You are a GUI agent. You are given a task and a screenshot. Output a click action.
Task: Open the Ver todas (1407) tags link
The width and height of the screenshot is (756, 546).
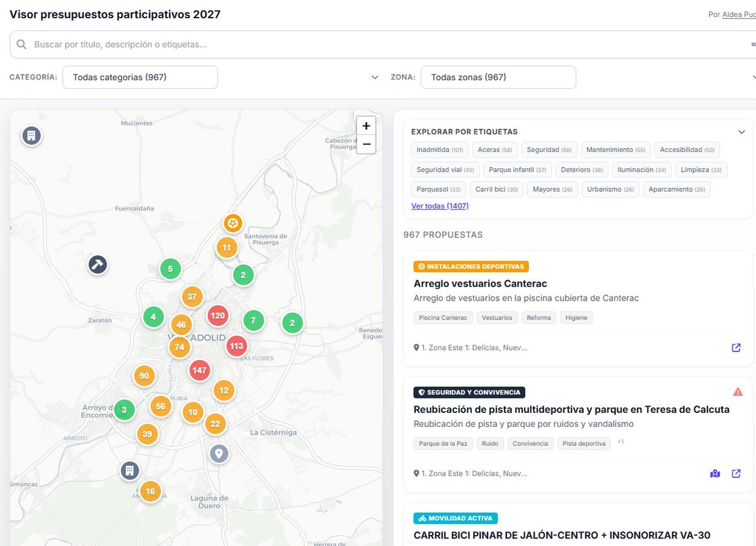(x=440, y=206)
